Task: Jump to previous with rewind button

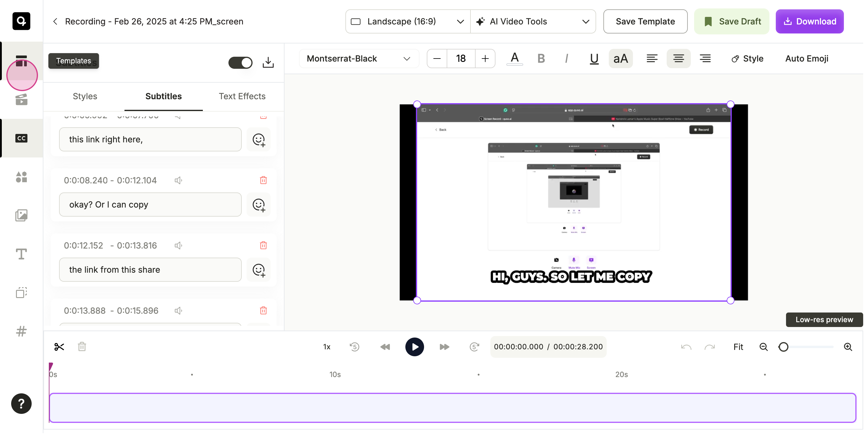Action: pyautogui.click(x=385, y=347)
